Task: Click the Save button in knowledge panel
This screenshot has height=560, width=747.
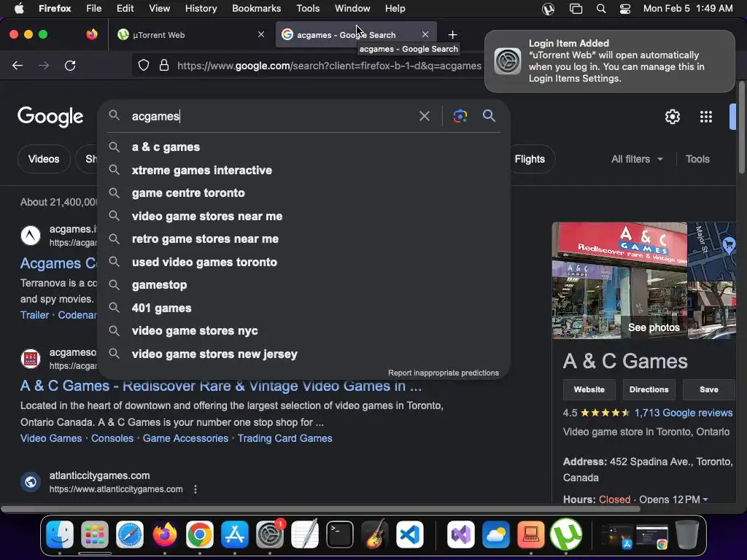Action: pos(709,389)
